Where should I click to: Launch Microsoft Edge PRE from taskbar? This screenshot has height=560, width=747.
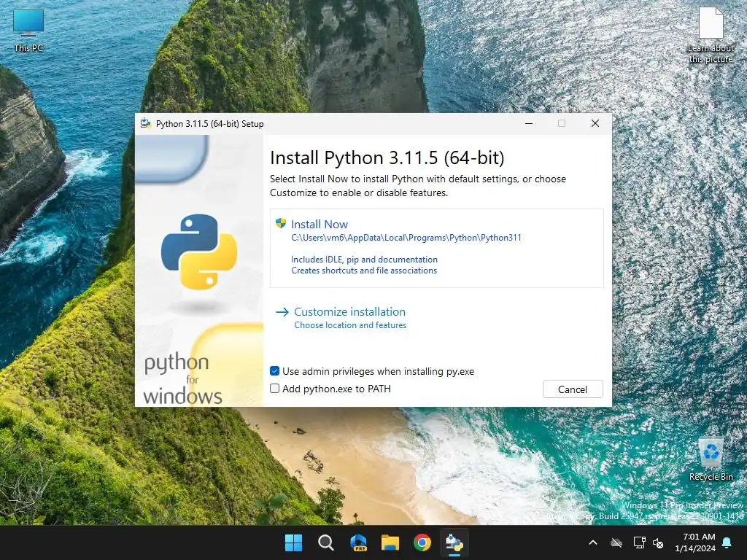click(358, 542)
